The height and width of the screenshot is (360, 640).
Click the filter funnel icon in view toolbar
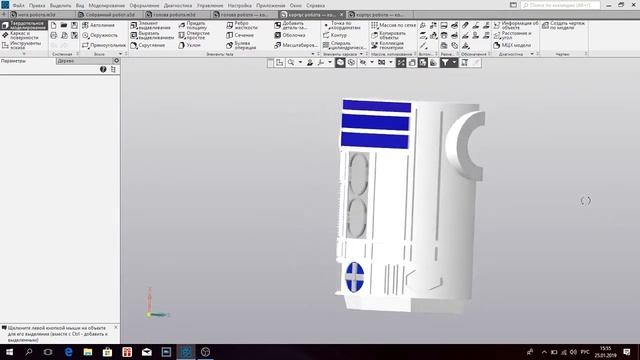point(445,62)
